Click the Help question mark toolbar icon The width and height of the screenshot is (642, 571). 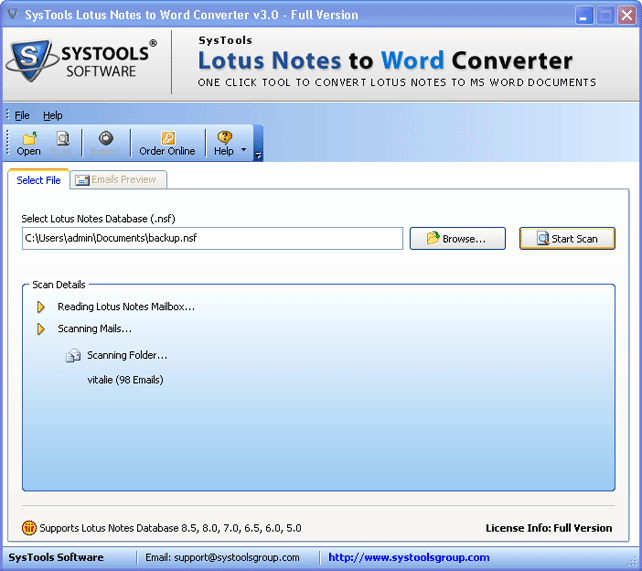(x=224, y=138)
